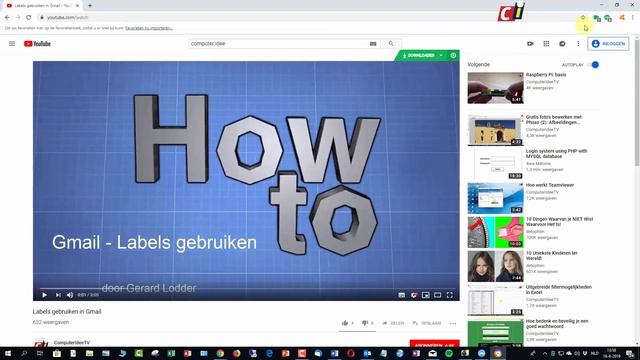Open the 'Hoe werkt Teamviewer' thumbnail
This screenshot has height=360, width=640.
tap(496, 198)
